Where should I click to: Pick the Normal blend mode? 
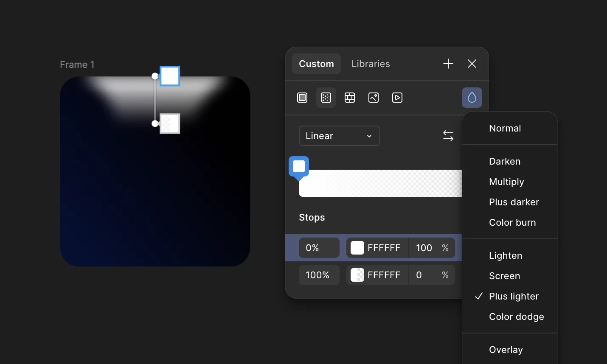coord(505,128)
